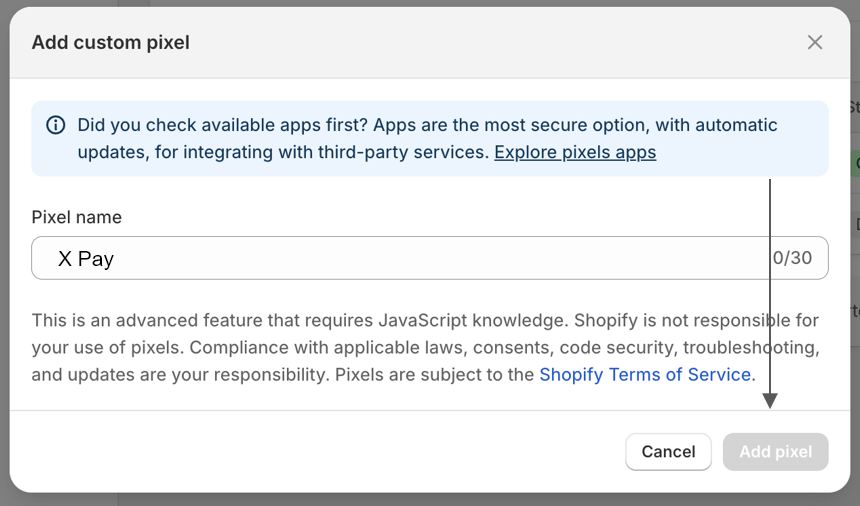Screen dimensions: 860x506
Task: Click the Add custom pixel title
Action: click(111, 42)
